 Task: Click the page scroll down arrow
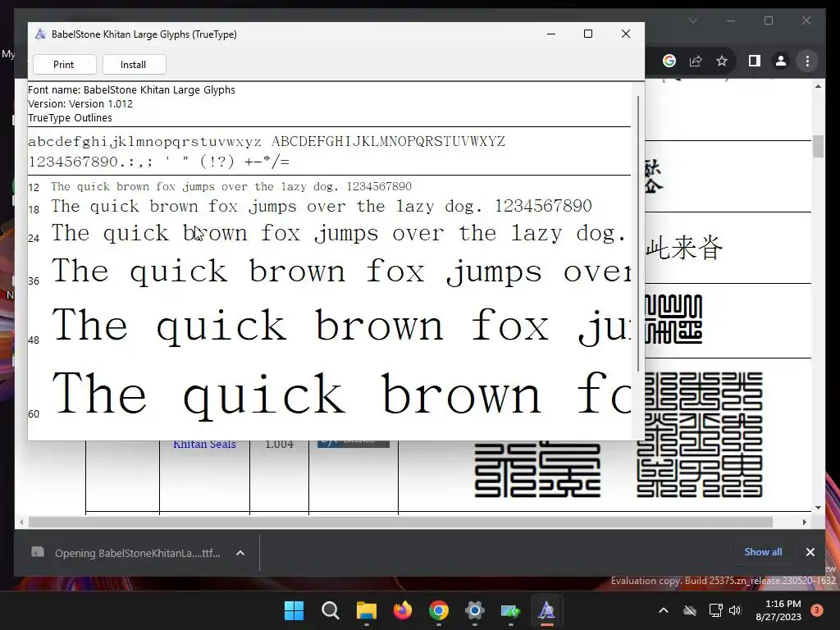[818, 508]
